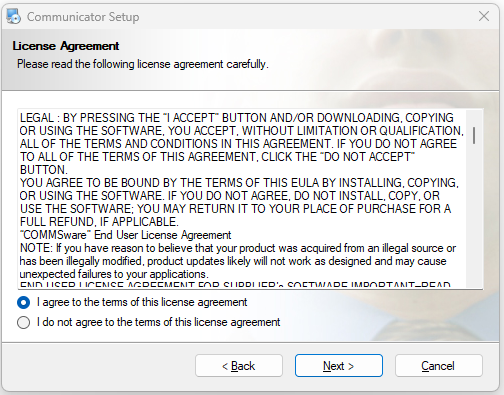This screenshot has width=504, height=395.
Task: Click the "License Agreement" heading
Action: (x=66, y=46)
